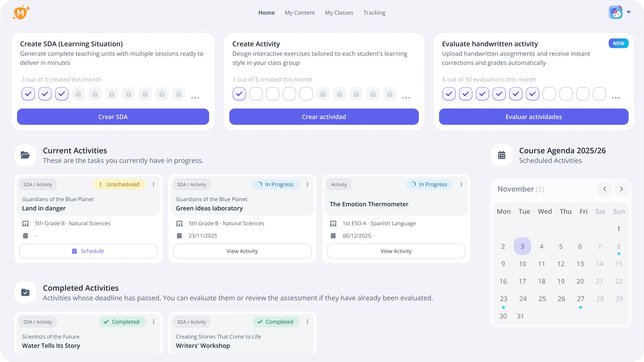Open options menu on Writers' Workshop card
This screenshot has height=362, width=644.
click(x=307, y=322)
